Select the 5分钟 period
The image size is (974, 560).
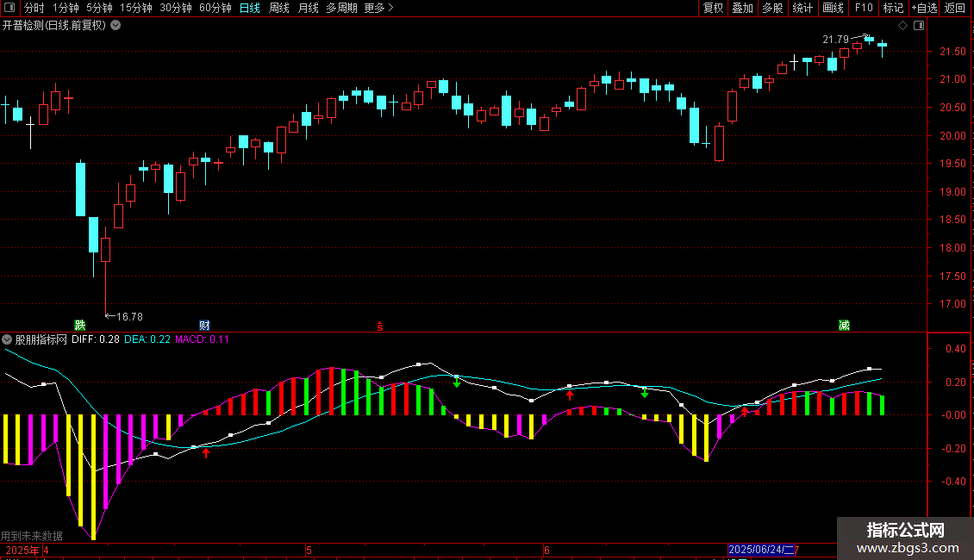pos(99,8)
